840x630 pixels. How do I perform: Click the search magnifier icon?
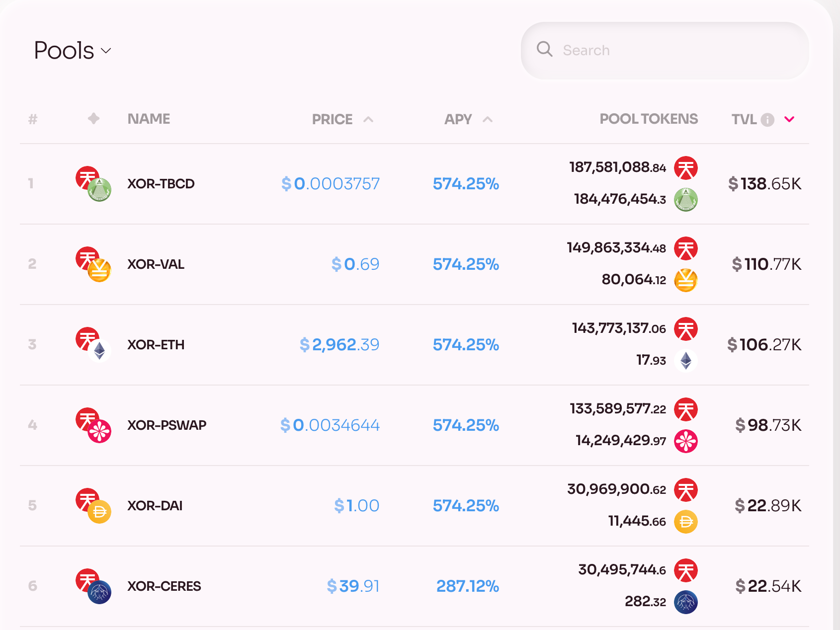click(x=545, y=49)
